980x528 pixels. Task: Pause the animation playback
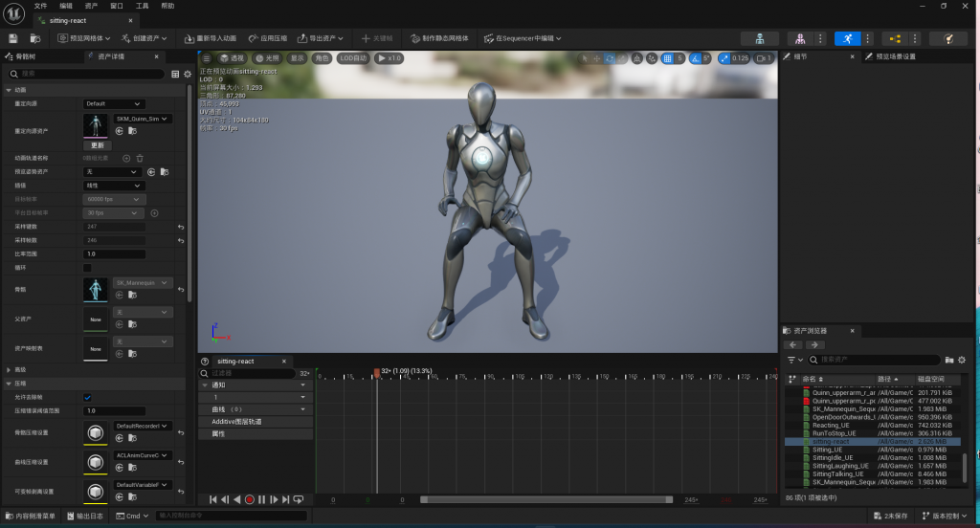[x=262, y=499]
